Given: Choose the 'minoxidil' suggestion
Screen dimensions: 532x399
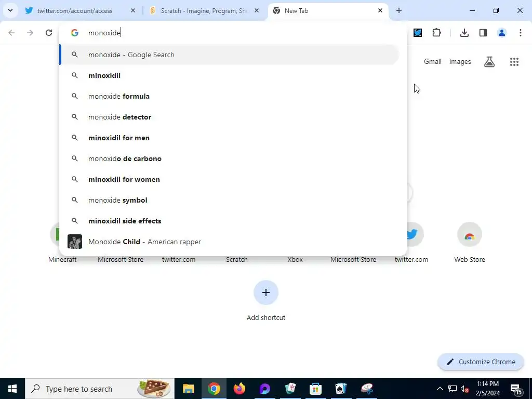Looking at the screenshot, I should click(229, 75).
